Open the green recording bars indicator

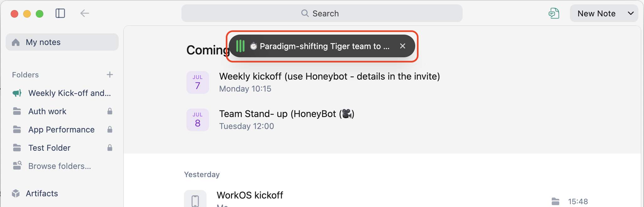[x=240, y=46]
